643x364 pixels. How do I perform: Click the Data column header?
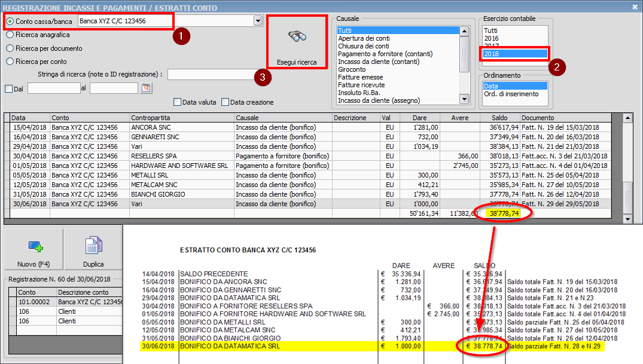[30, 118]
